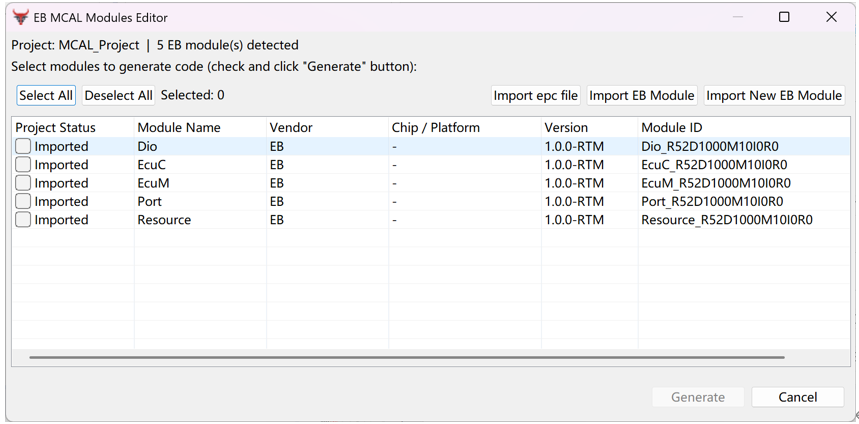Viewport: 859px width, 424px height.
Task: Sort by the Vendor column header
Action: pyautogui.click(x=328, y=128)
